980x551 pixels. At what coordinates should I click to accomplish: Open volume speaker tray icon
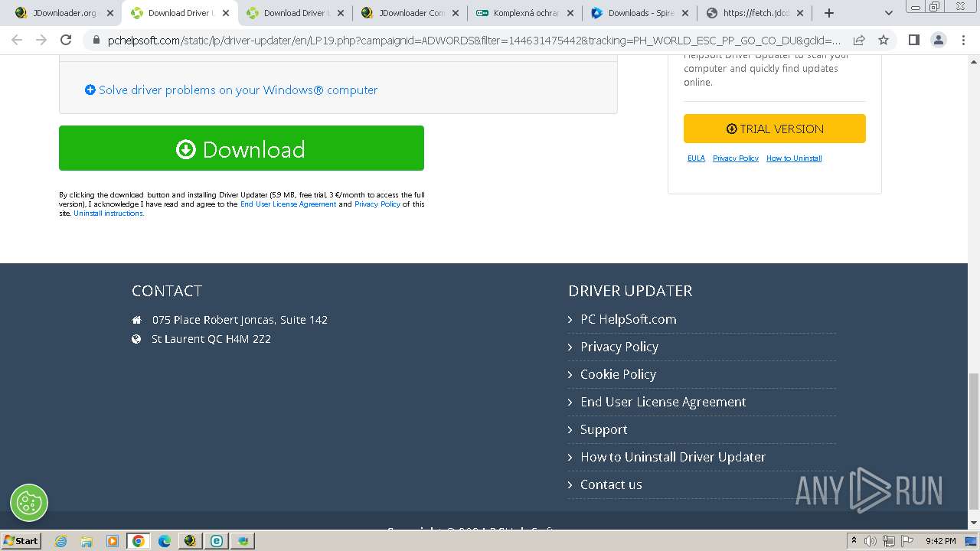(871, 541)
